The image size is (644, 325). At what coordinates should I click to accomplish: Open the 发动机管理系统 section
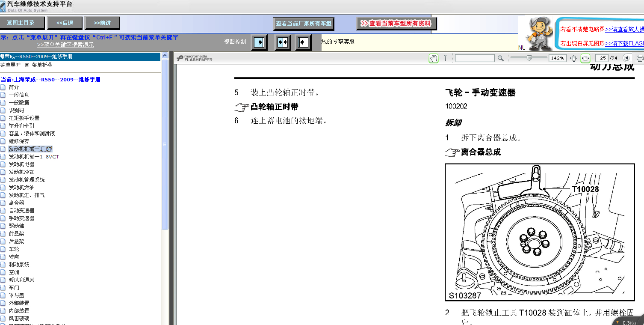pyautogui.click(x=27, y=180)
